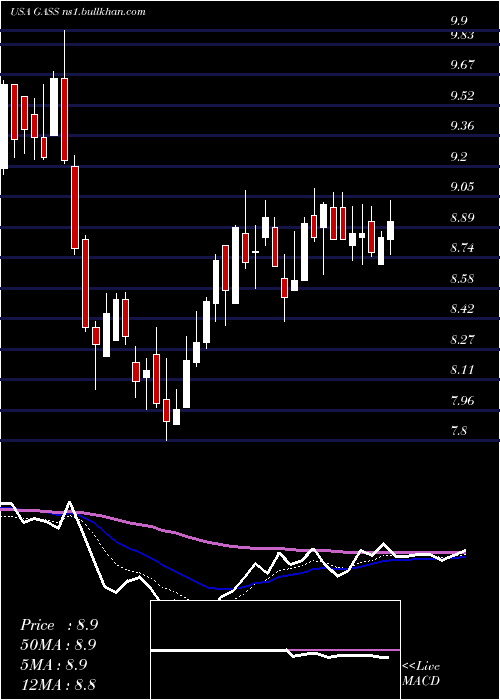Click the 7.8 price axis label
Screen dimensions: 500x700
pyautogui.click(x=459, y=431)
